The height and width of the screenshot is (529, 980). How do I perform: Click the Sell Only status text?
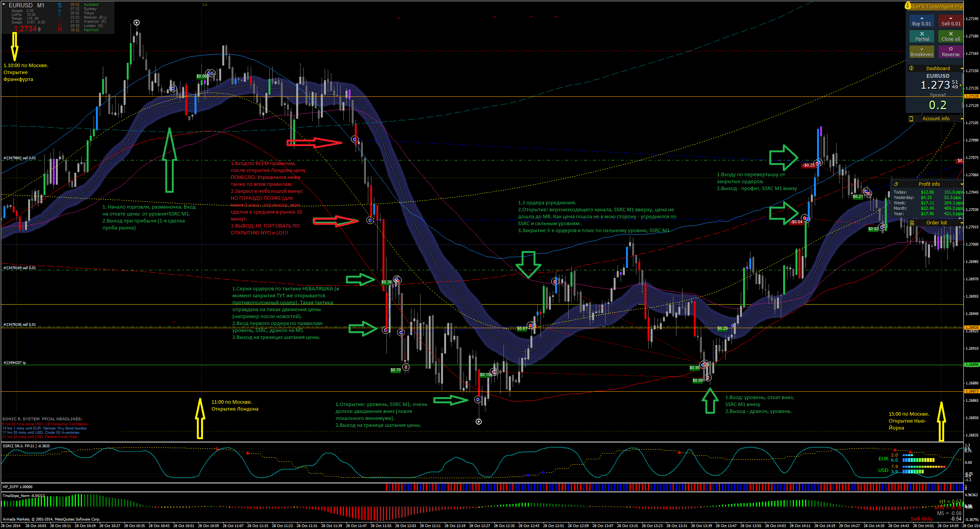[921, 519]
